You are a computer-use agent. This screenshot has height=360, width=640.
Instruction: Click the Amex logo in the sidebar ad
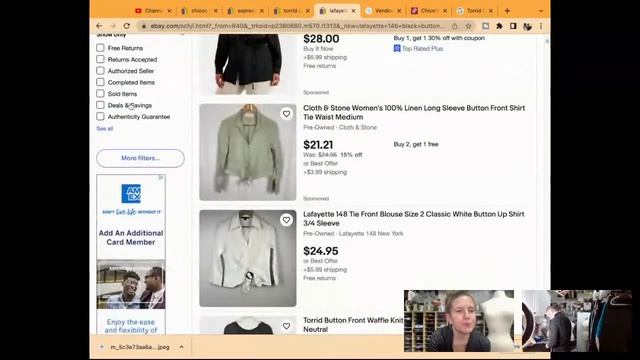(131, 193)
